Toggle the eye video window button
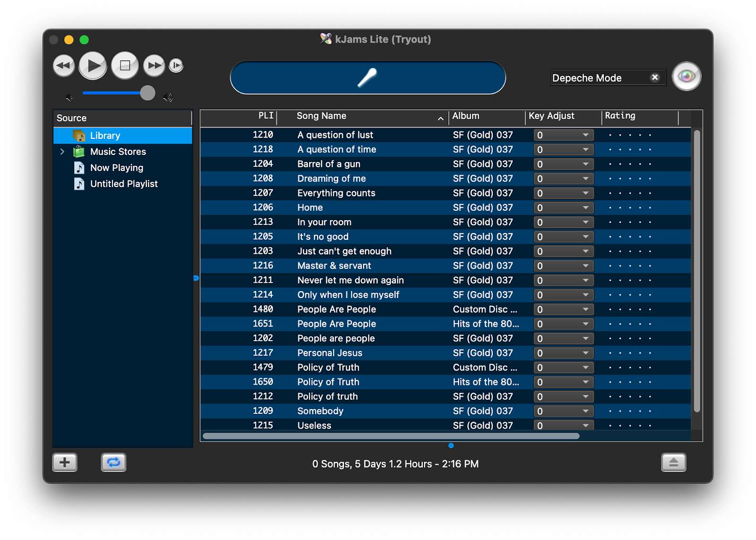This screenshot has width=756, height=540. 687,77
